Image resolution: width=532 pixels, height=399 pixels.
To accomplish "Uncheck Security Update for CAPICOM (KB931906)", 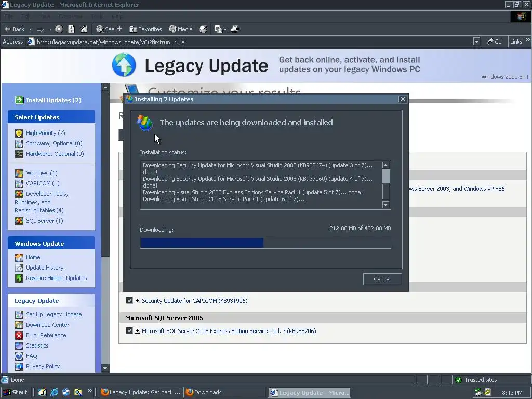I will pyautogui.click(x=129, y=301).
